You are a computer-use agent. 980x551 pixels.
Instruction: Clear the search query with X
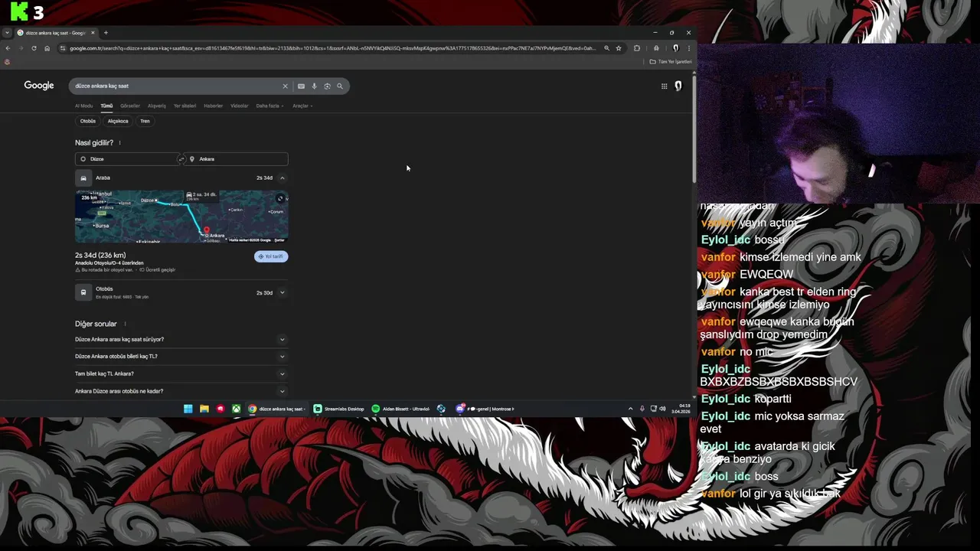285,86
